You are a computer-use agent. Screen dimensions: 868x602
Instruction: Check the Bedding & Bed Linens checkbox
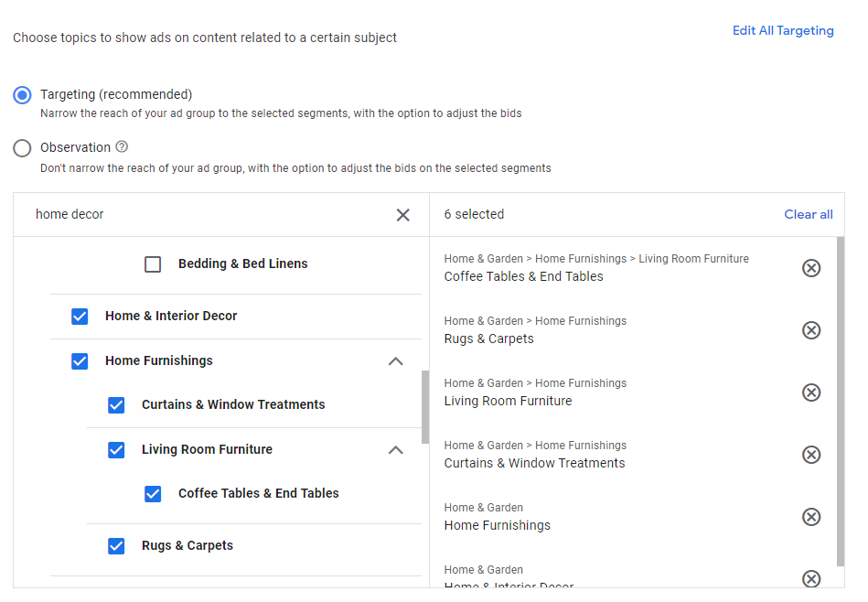tap(153, 264)
